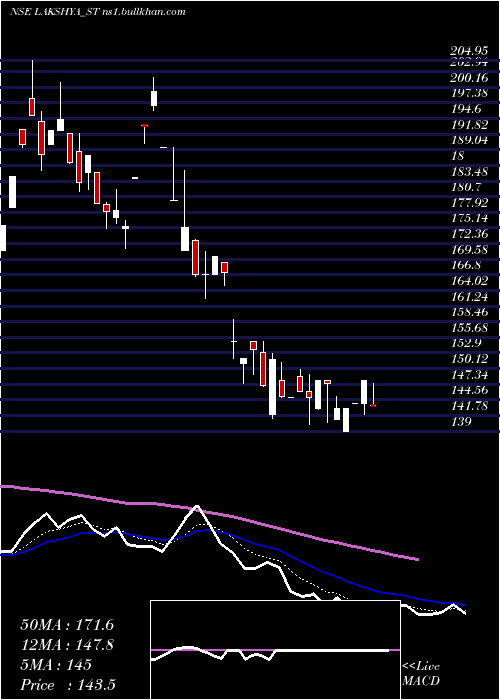500x700 pixels.
Task: Click the Price : 143.5 reading
Action: click(x=68, y=685)
